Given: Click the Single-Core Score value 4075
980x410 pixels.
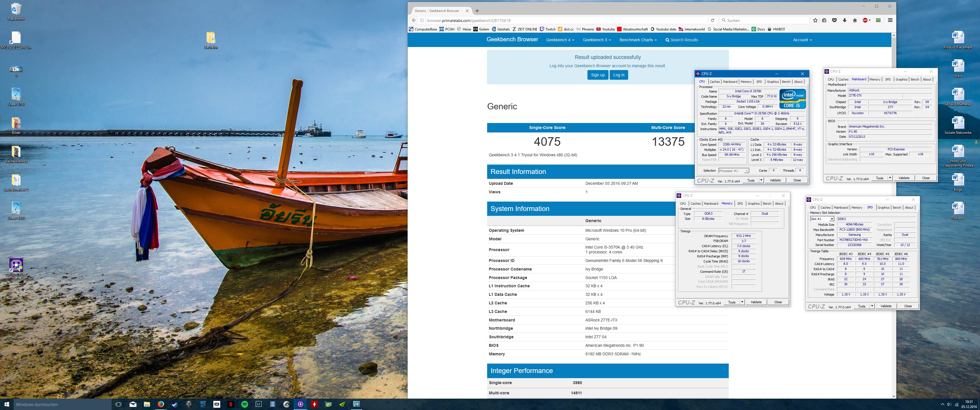Looking at the screenshot, I should pos(547,142).
